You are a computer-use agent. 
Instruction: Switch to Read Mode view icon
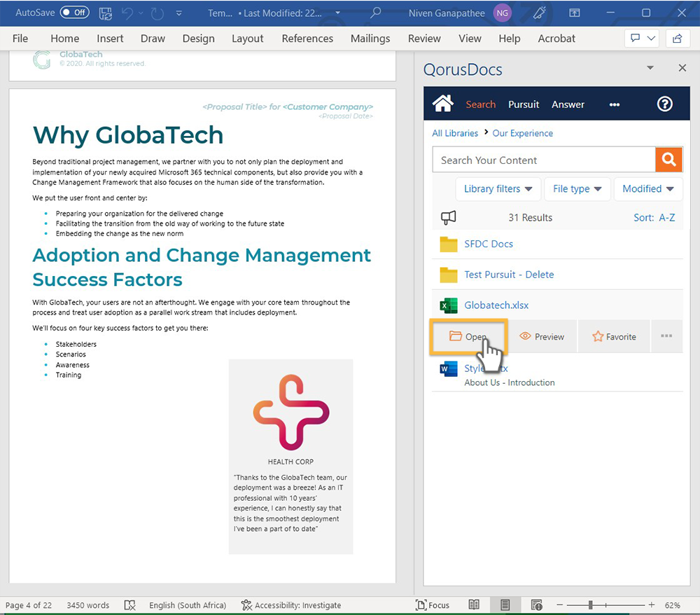click(x=474, y=605)
